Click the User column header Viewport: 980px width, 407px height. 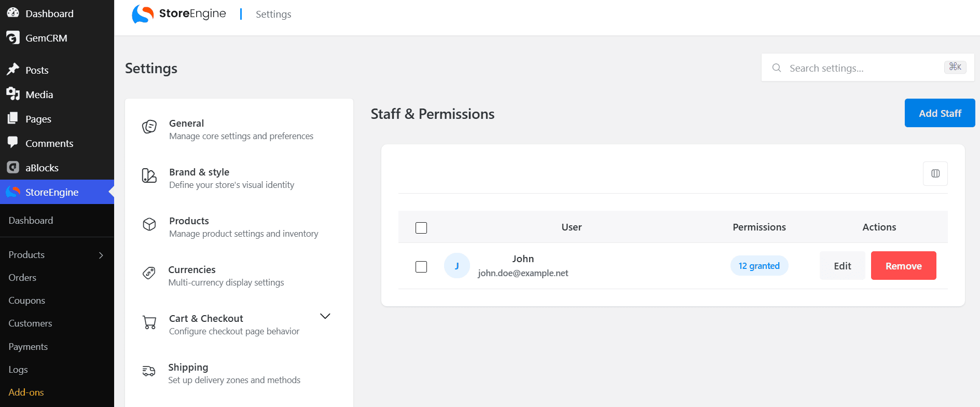click(571, 227)
